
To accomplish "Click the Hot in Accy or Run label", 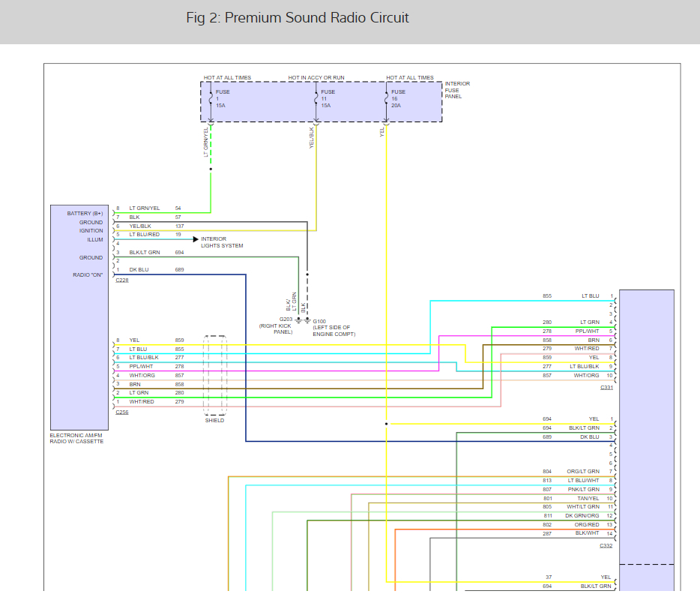I will [x=316, y=77].
